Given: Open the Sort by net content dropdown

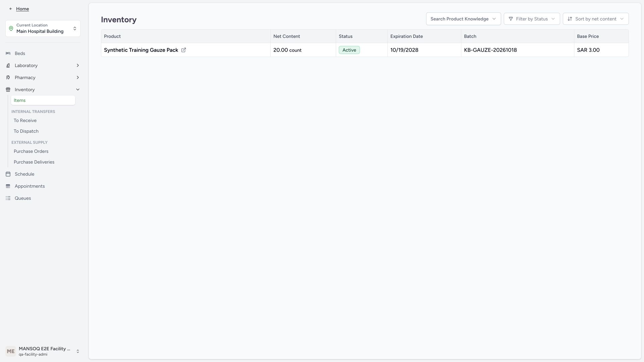Looking at the screenshot, I should (x=596, y=19).
